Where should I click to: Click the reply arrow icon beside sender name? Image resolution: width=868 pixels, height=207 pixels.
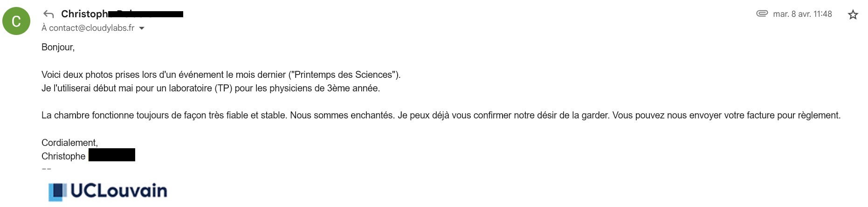(48, 14)
